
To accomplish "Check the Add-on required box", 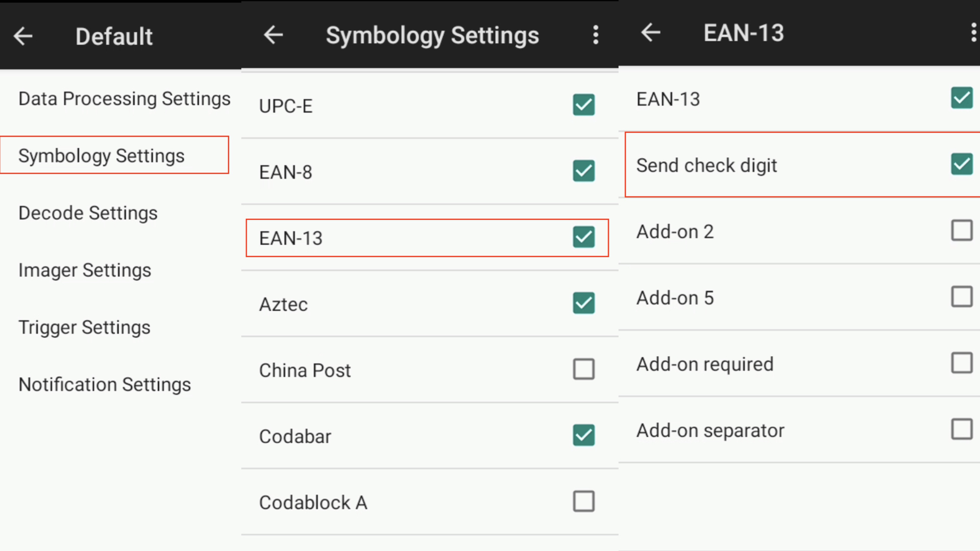I will pyautogui.click(x=962, y=363).
